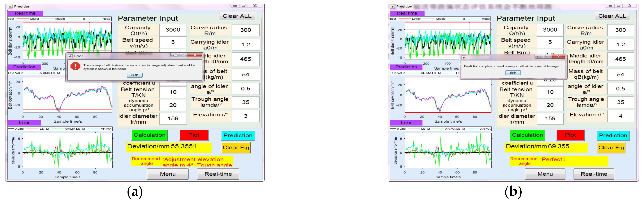Close the Error dialog with its X button
Screen dimensions: 644x202
pos(195,55)
